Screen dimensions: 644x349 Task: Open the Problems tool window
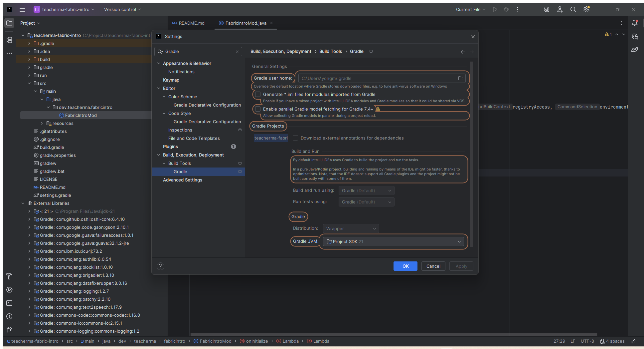[9, 316]
